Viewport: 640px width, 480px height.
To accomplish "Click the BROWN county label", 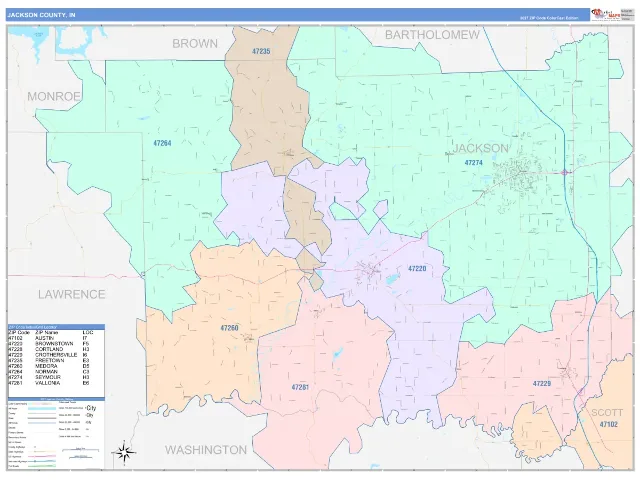I will point(195,44).
